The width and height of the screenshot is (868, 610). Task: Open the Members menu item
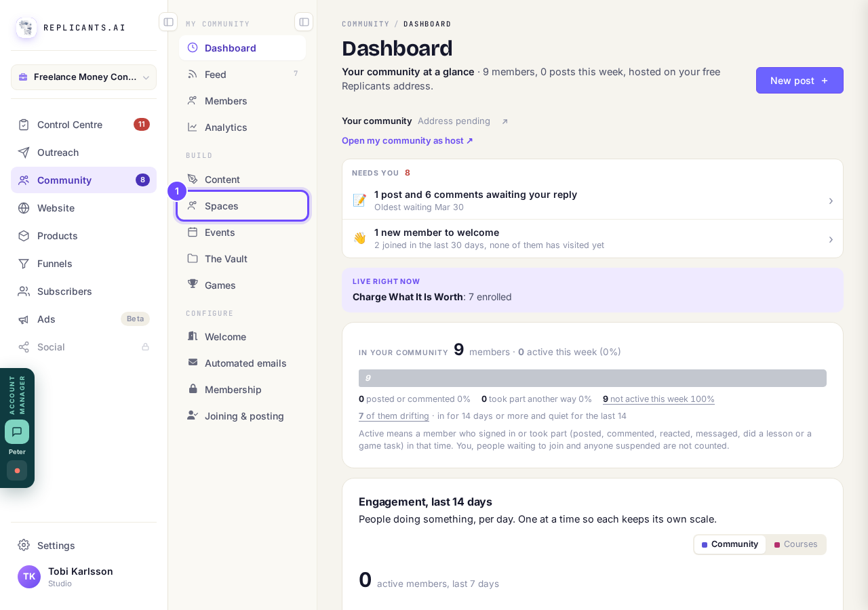[242, 101]
